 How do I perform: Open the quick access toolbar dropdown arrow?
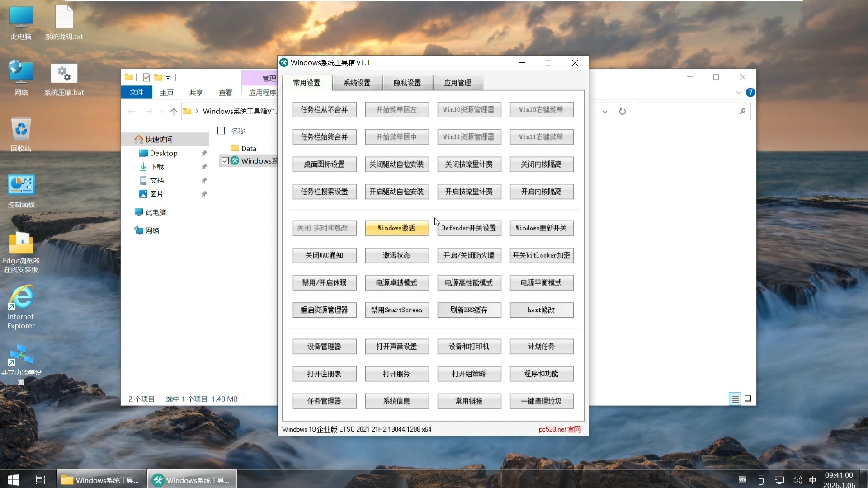point(168,78)
